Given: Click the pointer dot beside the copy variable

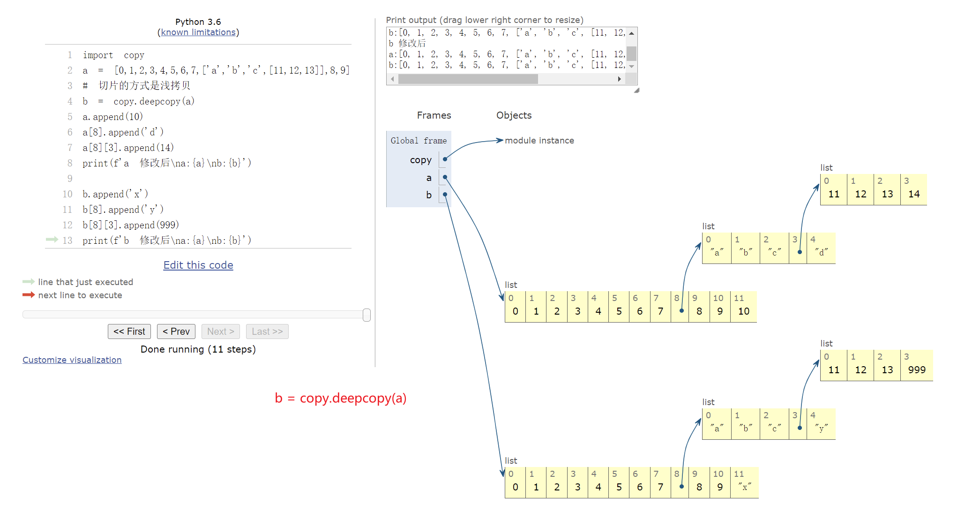Looking at the screenshot, I should 445,159.
